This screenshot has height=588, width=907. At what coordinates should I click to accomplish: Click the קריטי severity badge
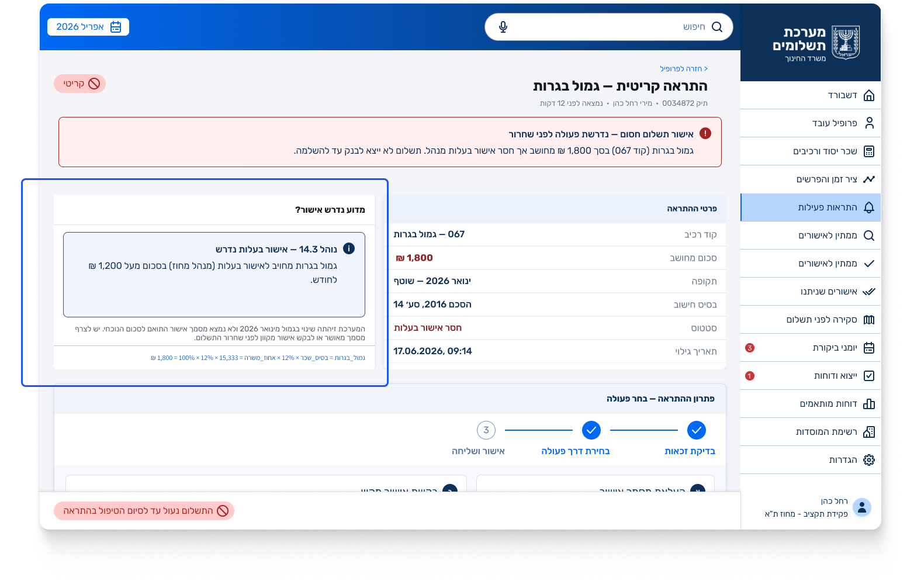(79, 84)
